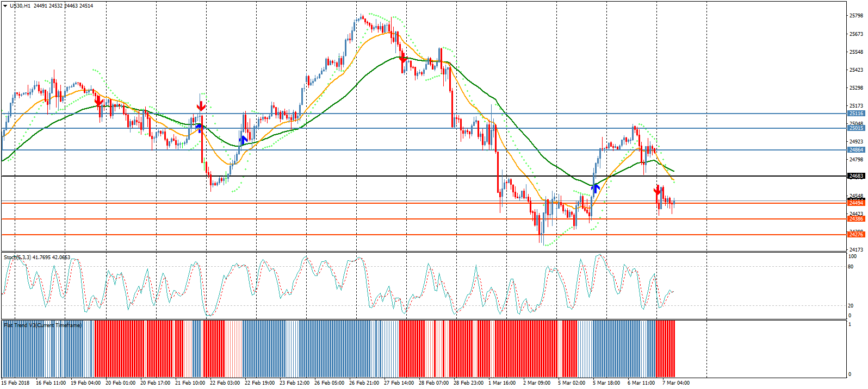Select the Flat Trend V3 indicator label
Screen dimensions: 868x389
42,325
